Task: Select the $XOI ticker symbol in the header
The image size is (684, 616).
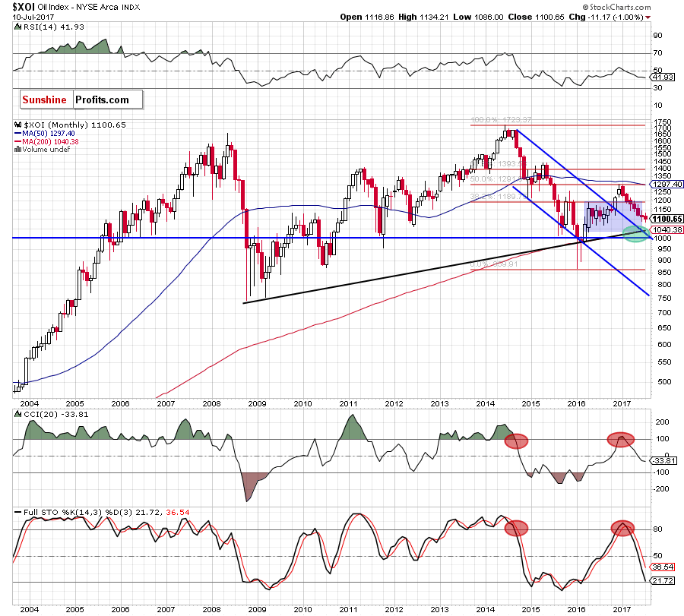Action: tap(24, 7)
